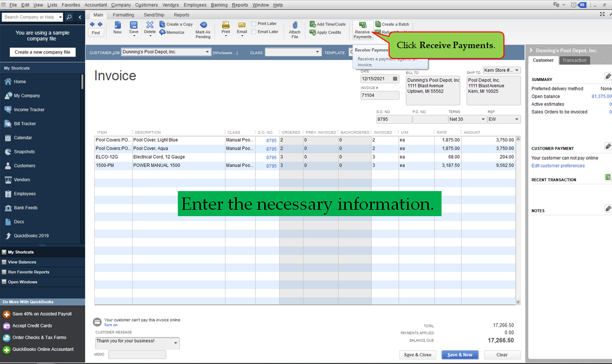Click Create a new company file
The image size is (612, 364).
pos(42,52)
